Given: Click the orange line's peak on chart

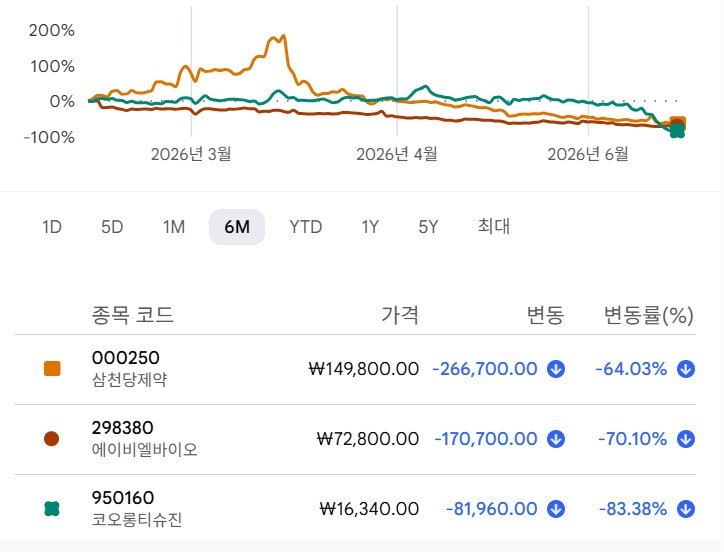Looking at the screenshot, I should (283, 36).
